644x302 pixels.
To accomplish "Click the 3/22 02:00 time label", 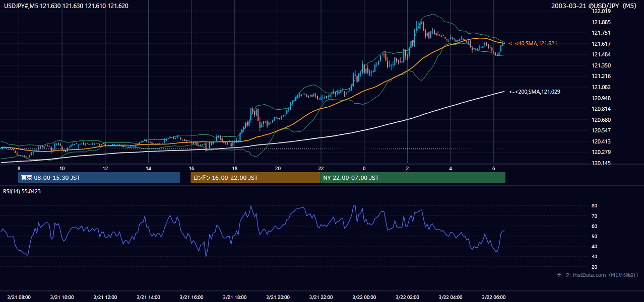I will (x=408, y=297).
